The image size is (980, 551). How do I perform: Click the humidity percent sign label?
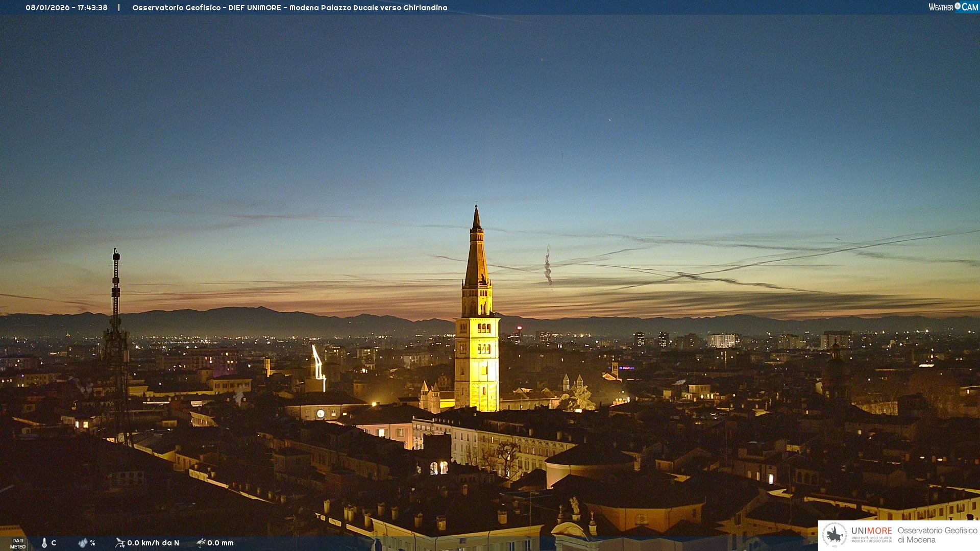93,543
